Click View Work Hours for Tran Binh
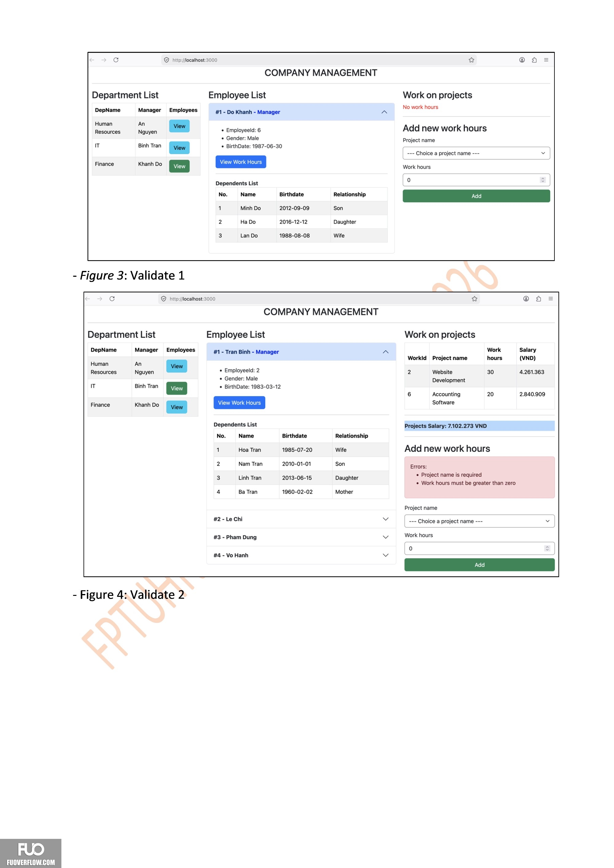This screenshot has height=868, width=614. coord(239,403)
